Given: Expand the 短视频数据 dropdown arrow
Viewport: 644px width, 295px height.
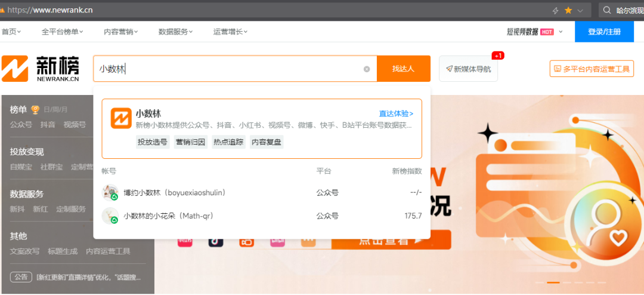Looking at the screenshot, I should (x=561, y=32).
